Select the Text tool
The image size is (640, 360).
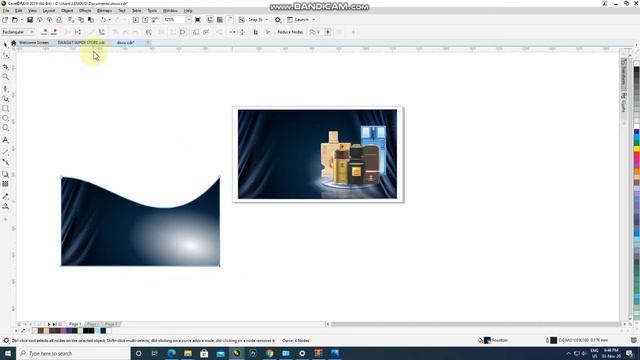tap(5, 140)
